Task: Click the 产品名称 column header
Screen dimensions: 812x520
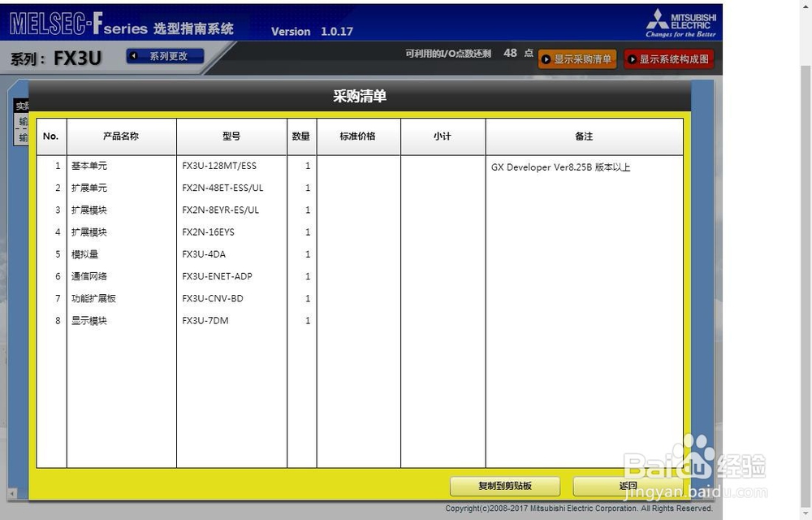Action: tap(121, 136)
